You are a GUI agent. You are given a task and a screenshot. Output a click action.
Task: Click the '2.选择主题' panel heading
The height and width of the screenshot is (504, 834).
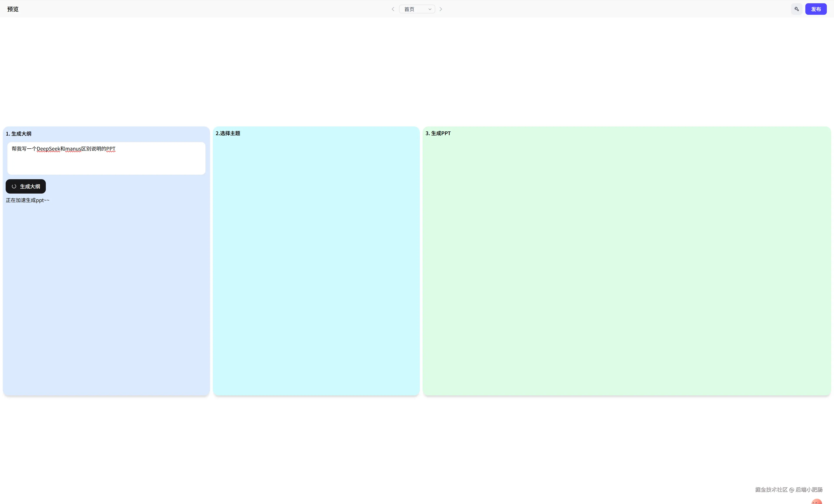228,133
